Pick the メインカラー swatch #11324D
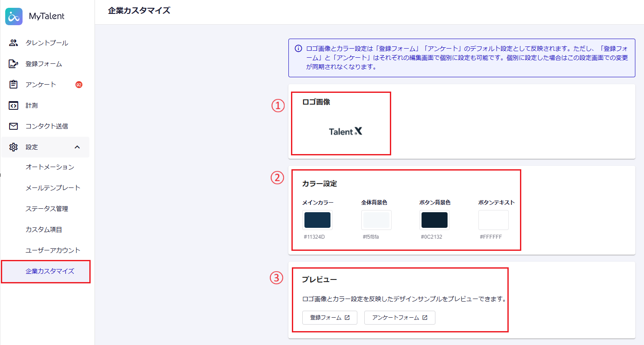Image resolution: width=644 pixels, height=345 pixels. 317,220
